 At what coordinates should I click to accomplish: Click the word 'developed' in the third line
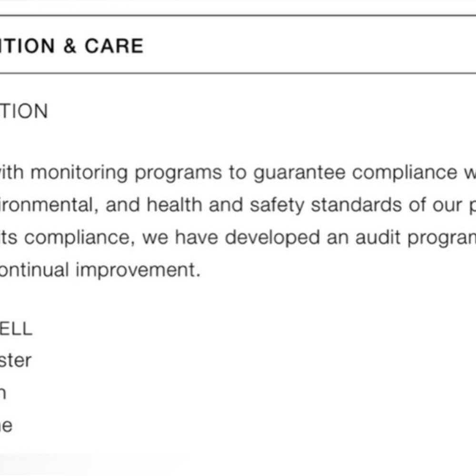coord(272,238)
